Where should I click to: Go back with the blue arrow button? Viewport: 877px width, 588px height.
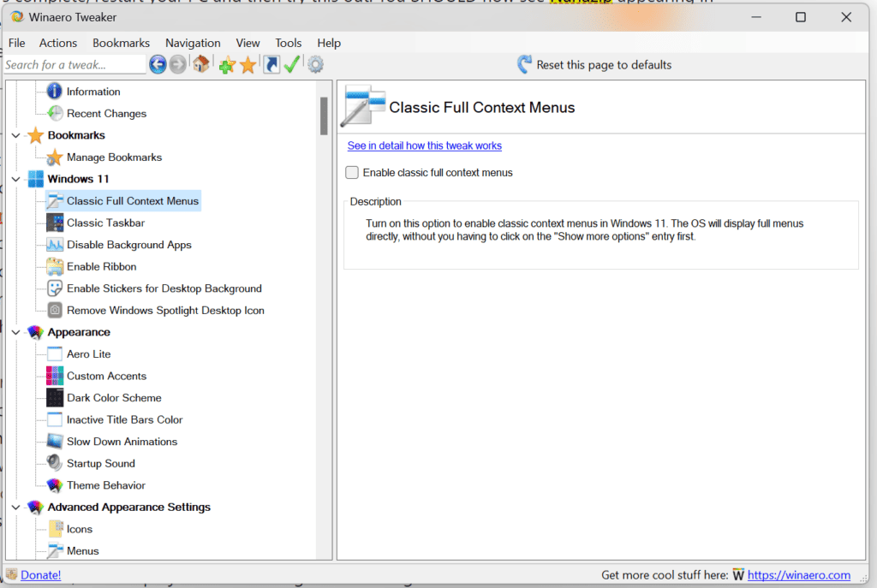158,65
